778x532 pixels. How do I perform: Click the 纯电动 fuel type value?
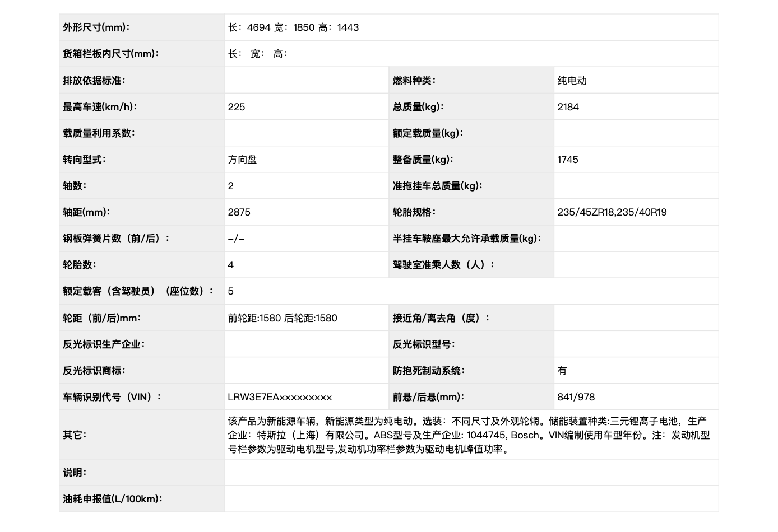click(x=572, y=81)
